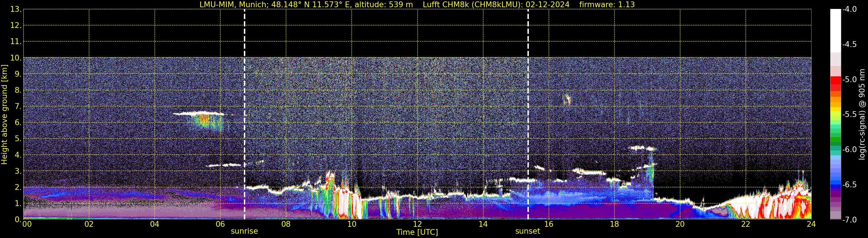Click the 7 km height tick label

pyautogui.click(x=18, y=106)
